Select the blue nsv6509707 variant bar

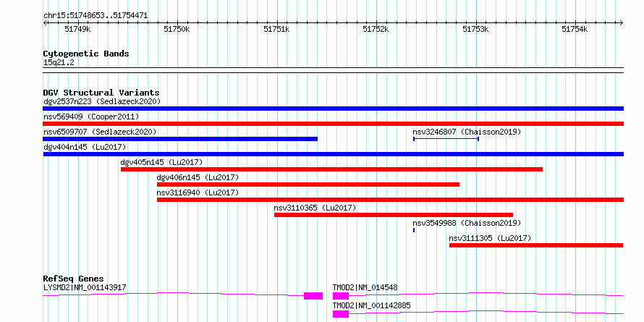[180, 139]
